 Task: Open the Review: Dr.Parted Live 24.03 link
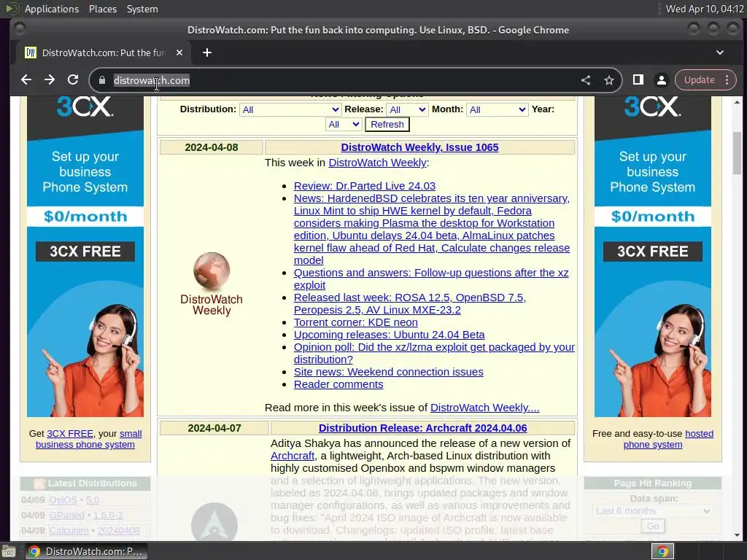coord(365,186)
